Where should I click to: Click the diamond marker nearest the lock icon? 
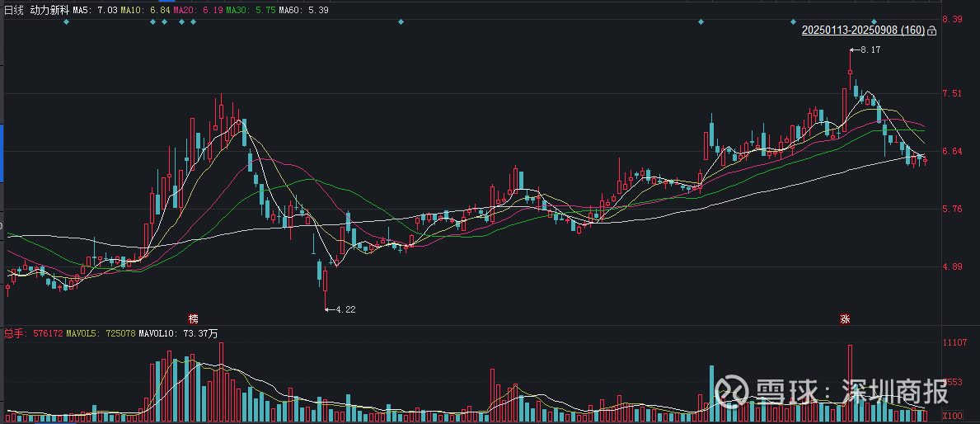(x=897, y=21)
